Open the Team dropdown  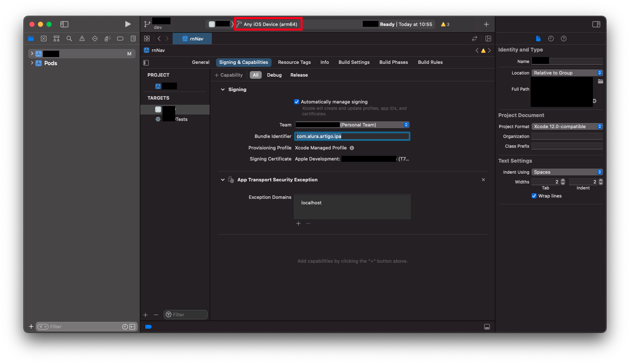[x=352, y=125]
